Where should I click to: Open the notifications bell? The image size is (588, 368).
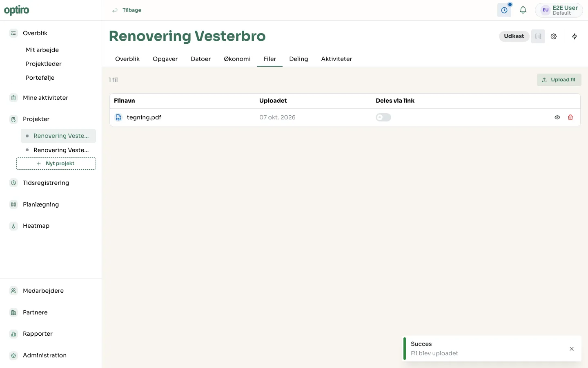(x=523, y=10)
